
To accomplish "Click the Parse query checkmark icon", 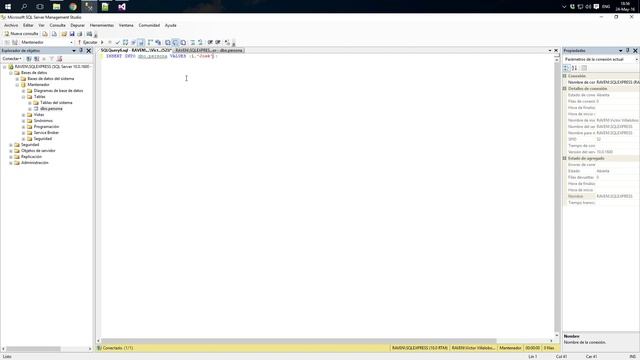I will click(118, 42).
